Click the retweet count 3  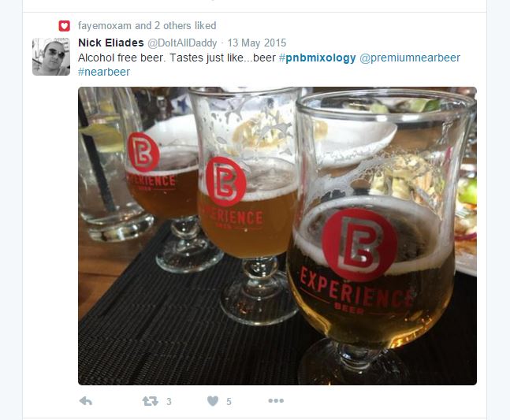pyautogui.click(x=169, y=402)
